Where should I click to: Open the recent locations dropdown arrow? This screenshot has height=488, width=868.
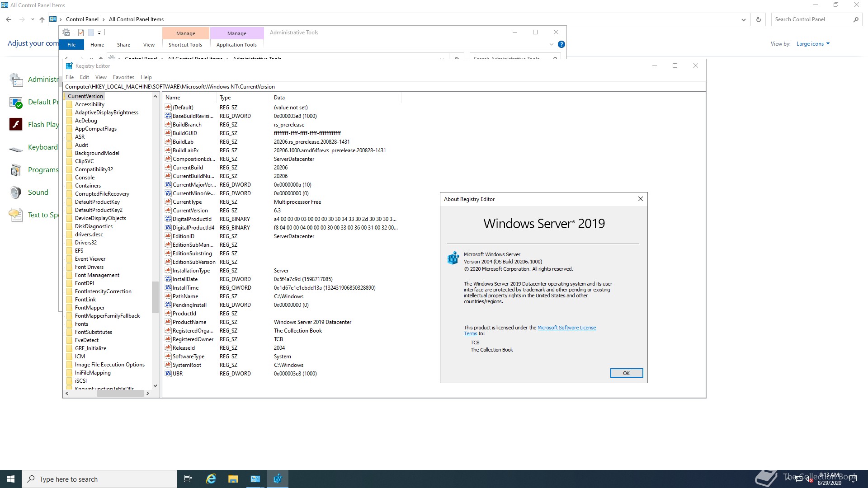tap(33, 19)
